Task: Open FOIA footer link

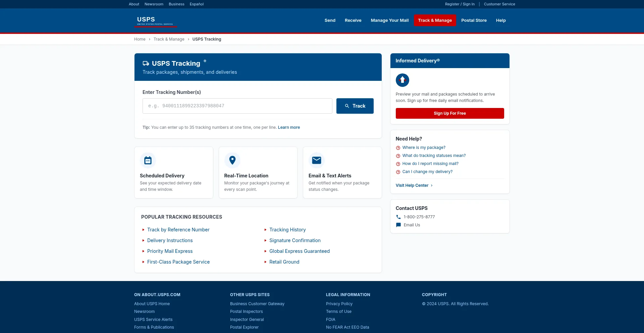Action: point(331,320)
